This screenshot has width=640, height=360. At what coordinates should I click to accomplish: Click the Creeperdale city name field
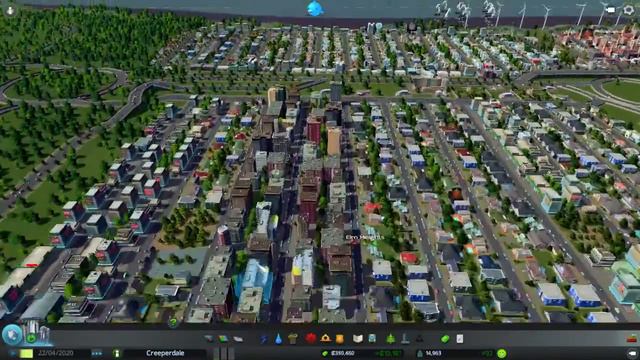(x=165, y=353)
